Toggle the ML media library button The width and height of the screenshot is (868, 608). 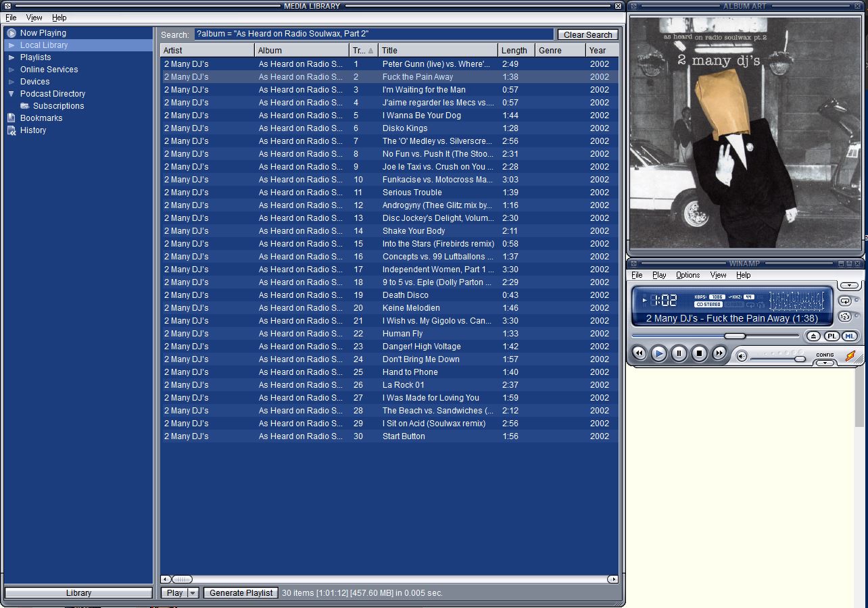pos(850,336)
